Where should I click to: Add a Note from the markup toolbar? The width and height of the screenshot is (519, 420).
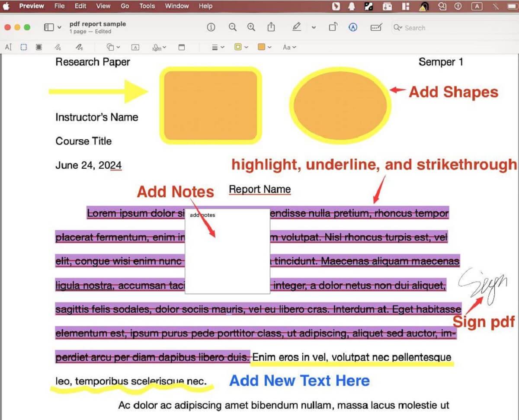coord(182,47)
